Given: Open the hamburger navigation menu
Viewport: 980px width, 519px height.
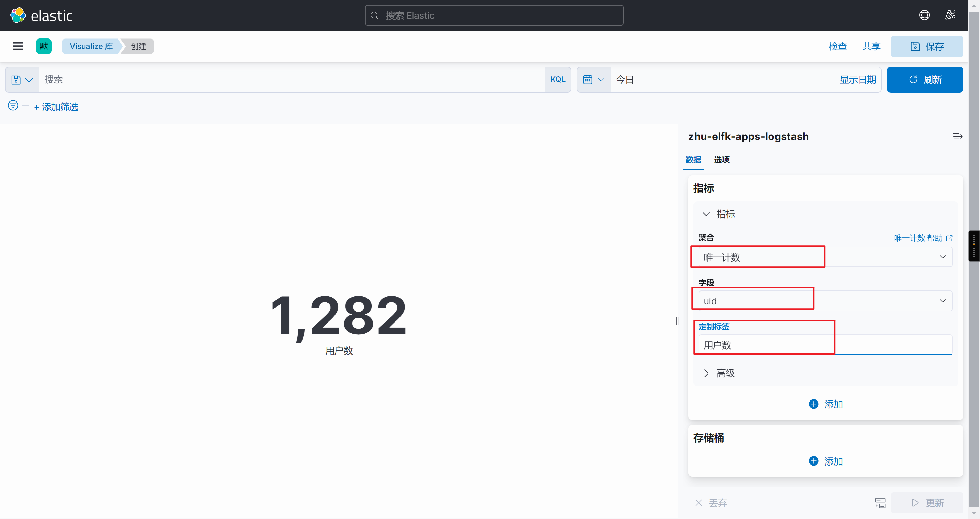Looking at the screenshot, I should [x=18, y=46].
